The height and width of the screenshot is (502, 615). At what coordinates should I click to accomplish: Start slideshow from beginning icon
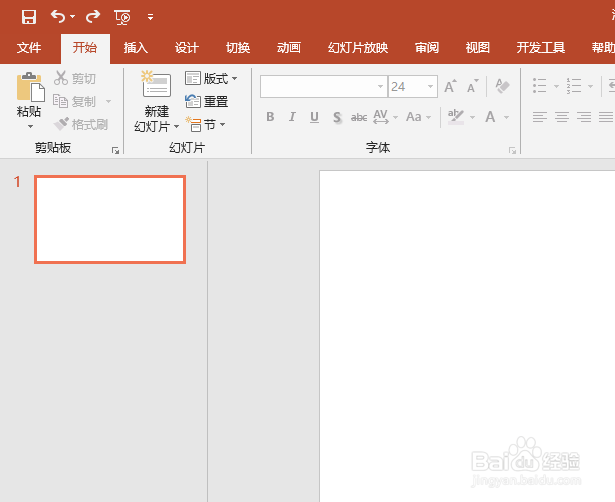(x=122, y=17)
